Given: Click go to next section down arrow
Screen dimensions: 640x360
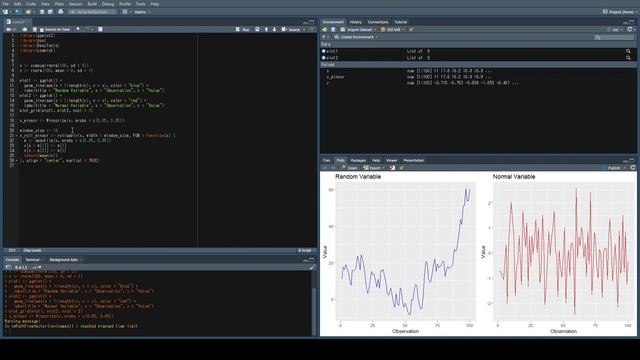Looking at the screenshot, I should click(274, 29).
